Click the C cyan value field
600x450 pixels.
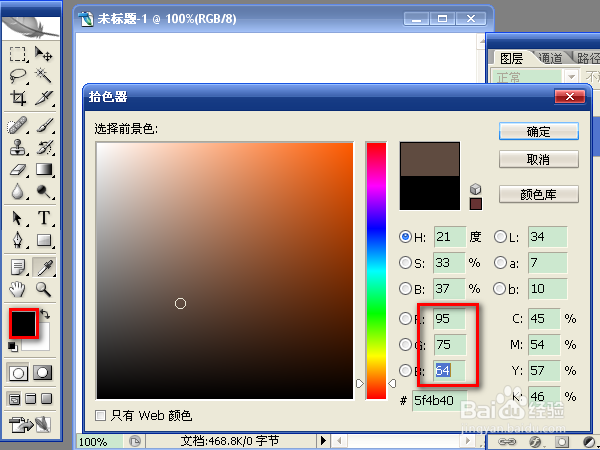click(544, 318)
